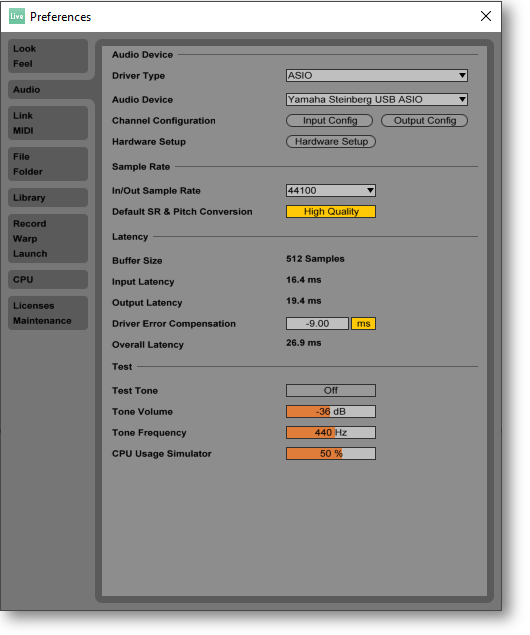The width and height of the screenshot is (530, 635).
Task: Click the 16.4 ms input latency value
Action: (304, 280)
